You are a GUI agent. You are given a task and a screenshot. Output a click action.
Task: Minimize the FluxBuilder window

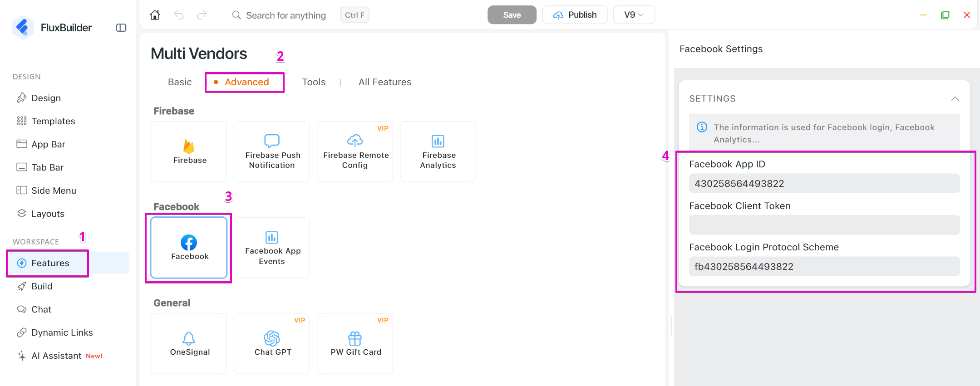[x=923, y=15]
